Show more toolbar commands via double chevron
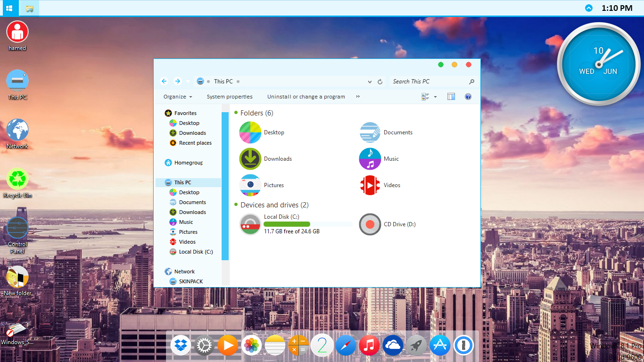Viewport: 644px width, 362px height. coord(358,97)
